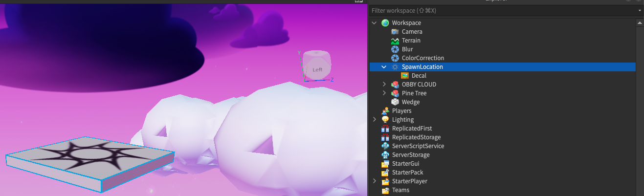
Task: Select the ReplicatedStorage label
Action: [417, 137]
